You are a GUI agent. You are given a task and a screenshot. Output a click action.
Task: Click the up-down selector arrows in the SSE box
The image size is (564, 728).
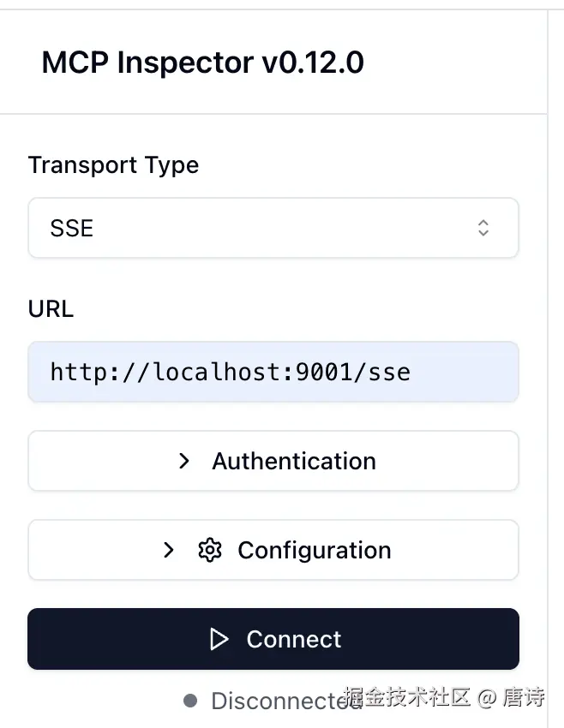(483, 228)
